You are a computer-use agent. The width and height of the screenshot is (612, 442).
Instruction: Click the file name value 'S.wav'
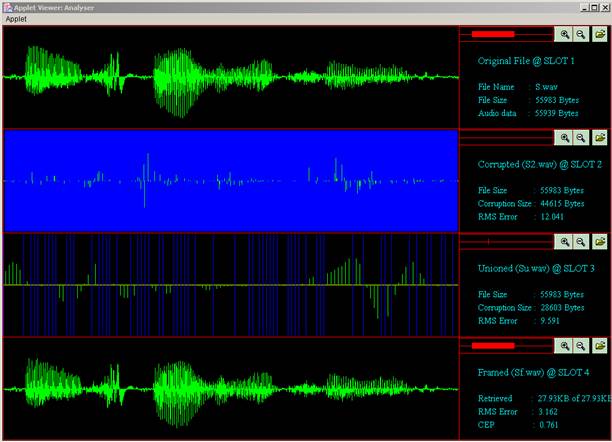coord(546,87)
